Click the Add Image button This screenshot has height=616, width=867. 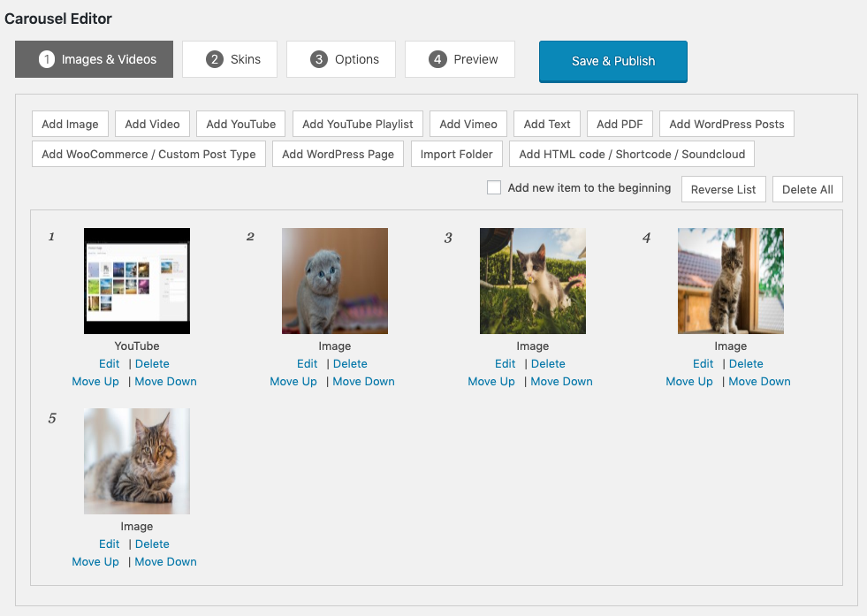[71, 124]
